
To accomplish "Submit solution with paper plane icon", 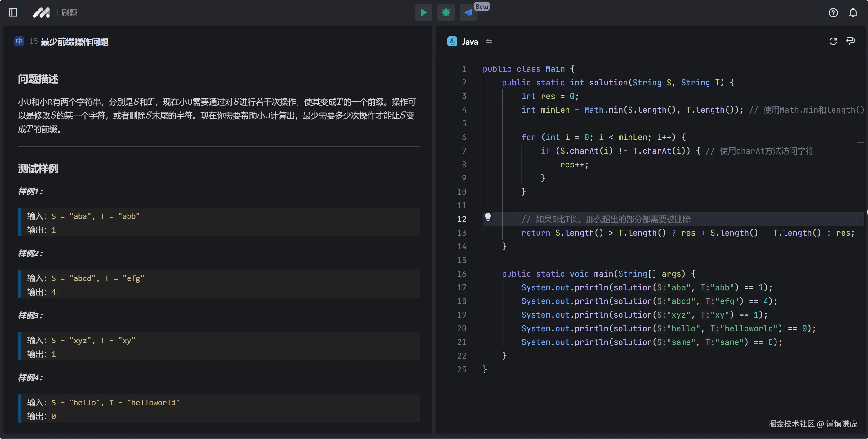I will [x=468, y=12].
